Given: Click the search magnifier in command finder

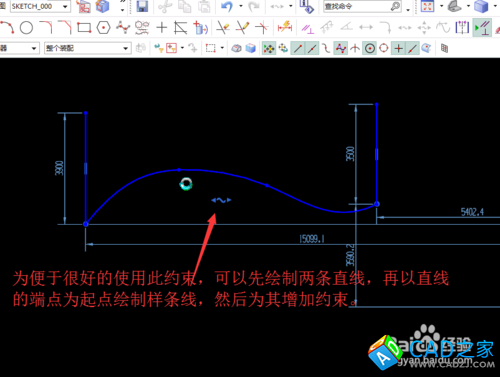Looking at the screenshot, I should click(395, 6).
